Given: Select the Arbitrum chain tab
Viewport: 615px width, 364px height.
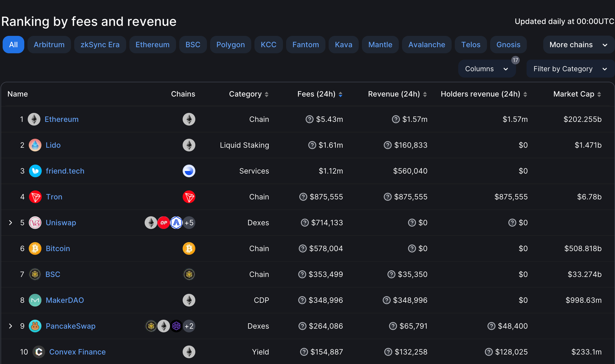Looking at the screenshot, I should coord(49,45).
